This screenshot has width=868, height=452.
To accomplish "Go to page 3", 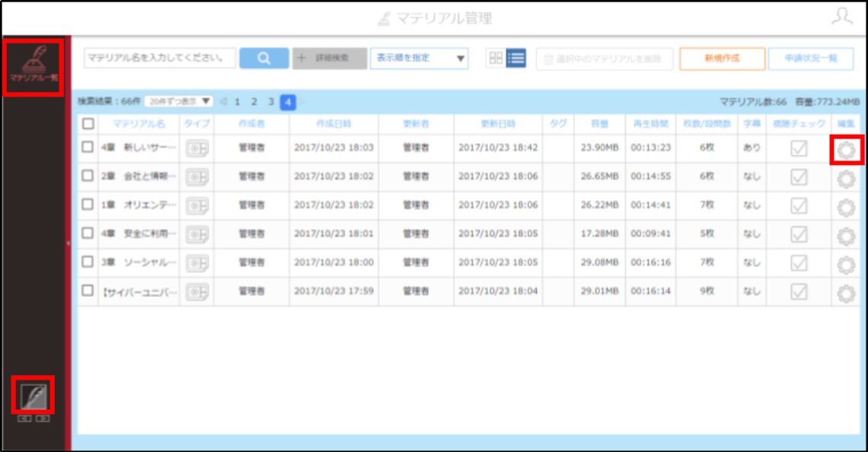I will coord(271,102).
